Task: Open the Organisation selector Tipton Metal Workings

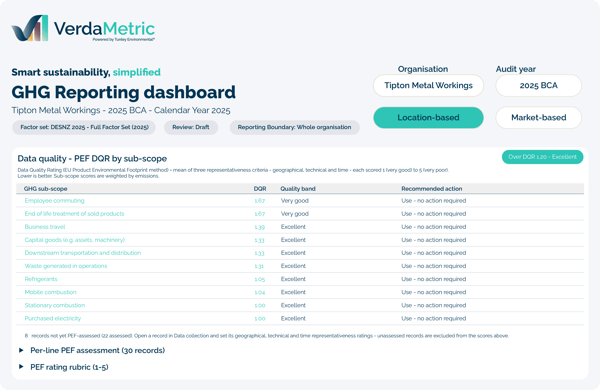Action: point(428,85)
